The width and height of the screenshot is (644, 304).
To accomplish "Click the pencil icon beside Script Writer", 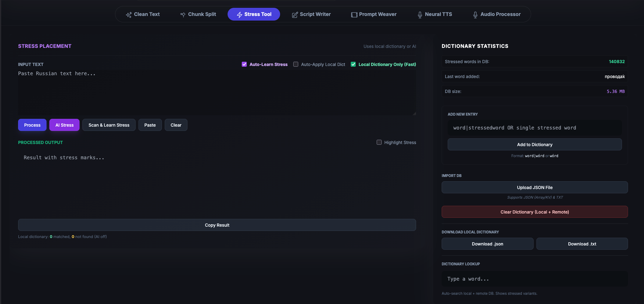I will point(295,15).
